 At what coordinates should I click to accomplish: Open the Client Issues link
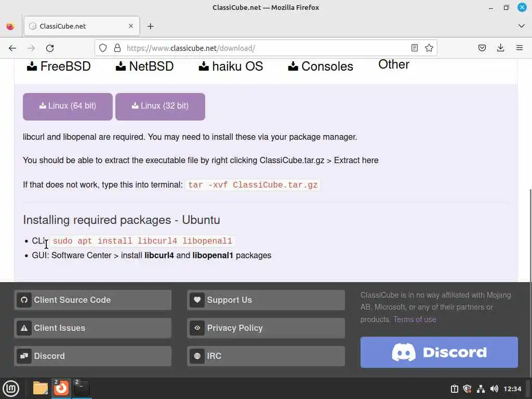(x=92, y=328)
